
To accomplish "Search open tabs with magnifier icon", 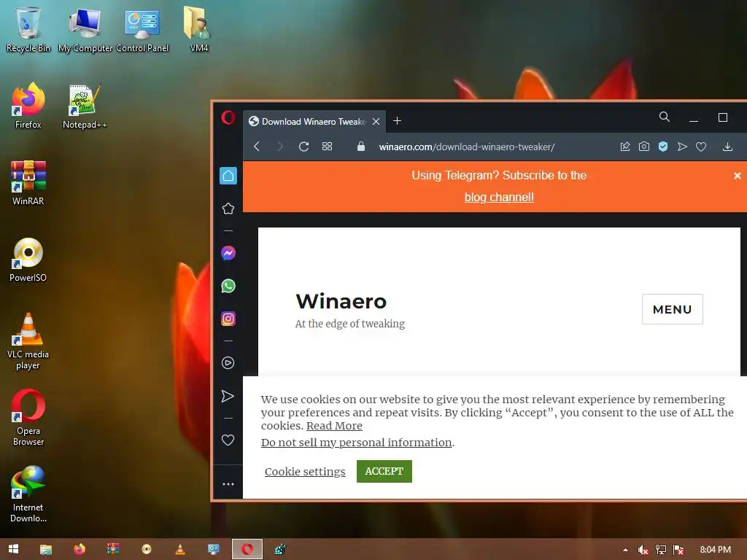I will pos(664,117).
